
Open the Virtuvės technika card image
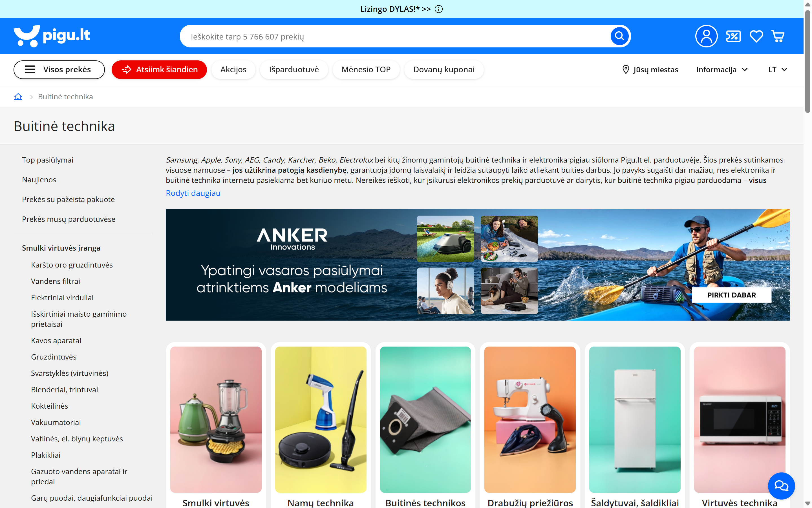click(x=740, y=420)
